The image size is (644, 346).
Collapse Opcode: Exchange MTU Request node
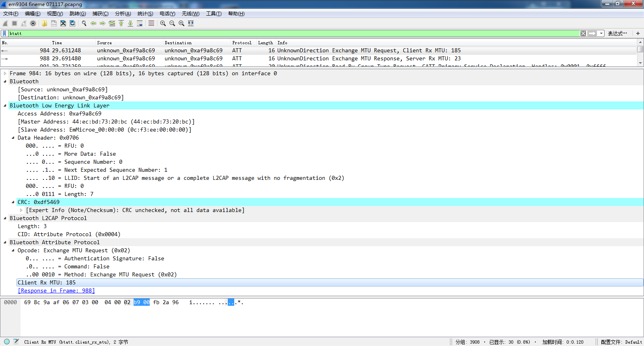point(13,250)
